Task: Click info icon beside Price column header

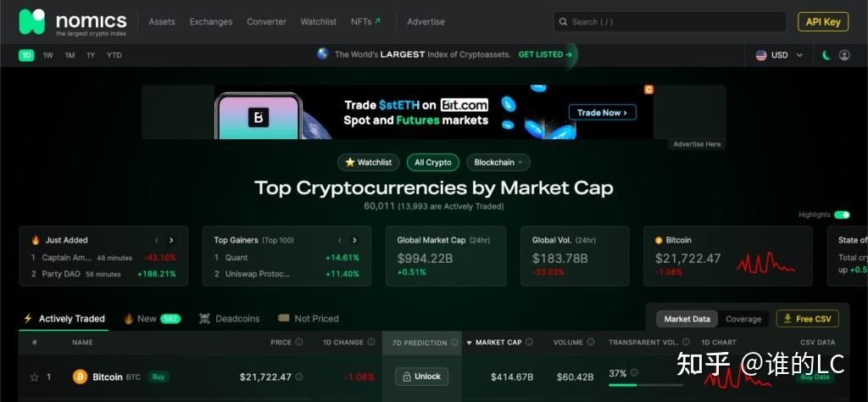Action: [x=298, y=343]
